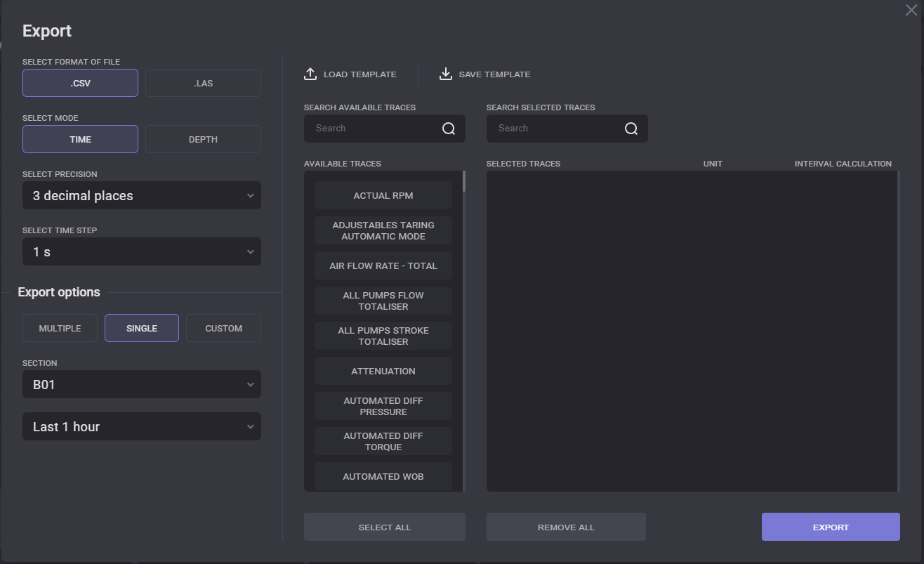Choose the .CSV file format
The height and width of the screenshot is (564, 924).
coord(80,83)
